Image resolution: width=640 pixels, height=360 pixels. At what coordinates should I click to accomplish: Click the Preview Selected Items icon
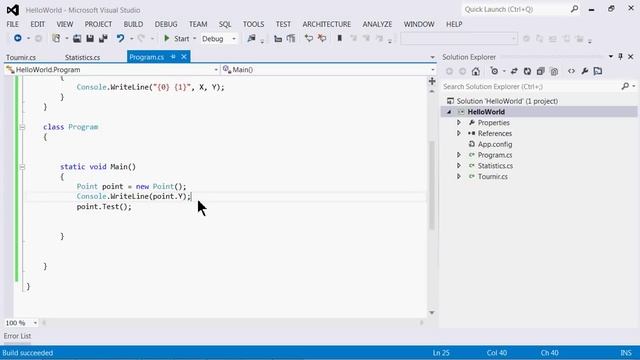pyautogui.click(x=598, y=71)
